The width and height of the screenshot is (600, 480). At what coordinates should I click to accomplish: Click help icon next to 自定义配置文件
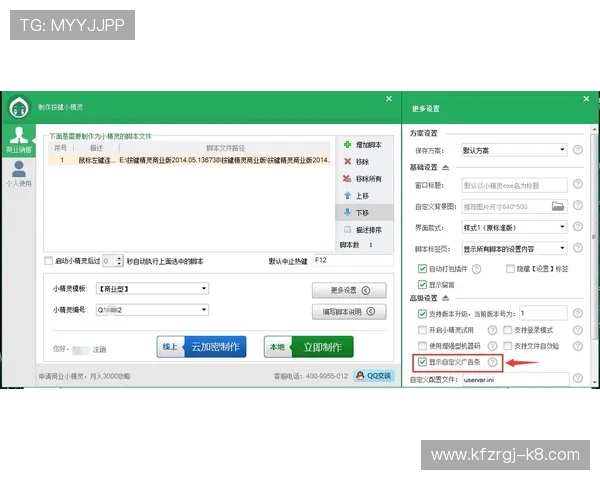pyautogui.click(x=578, y=378)
